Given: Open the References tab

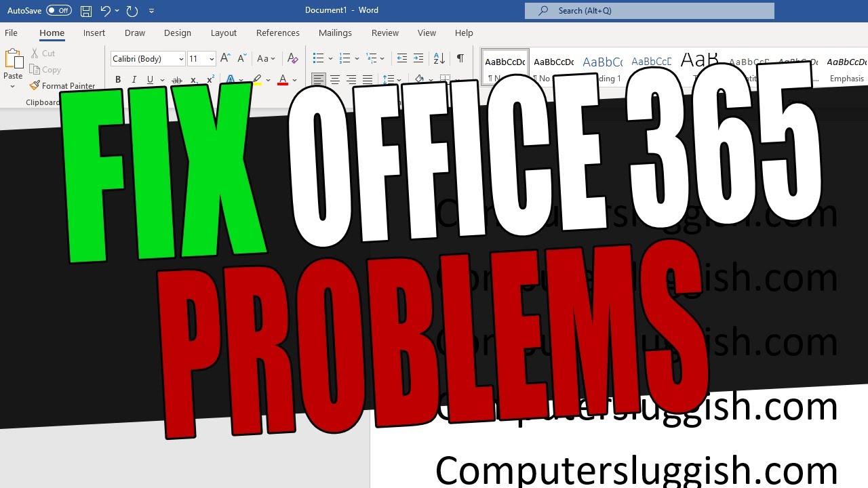Looking at the screenshot, I should [x=278, y=33].
